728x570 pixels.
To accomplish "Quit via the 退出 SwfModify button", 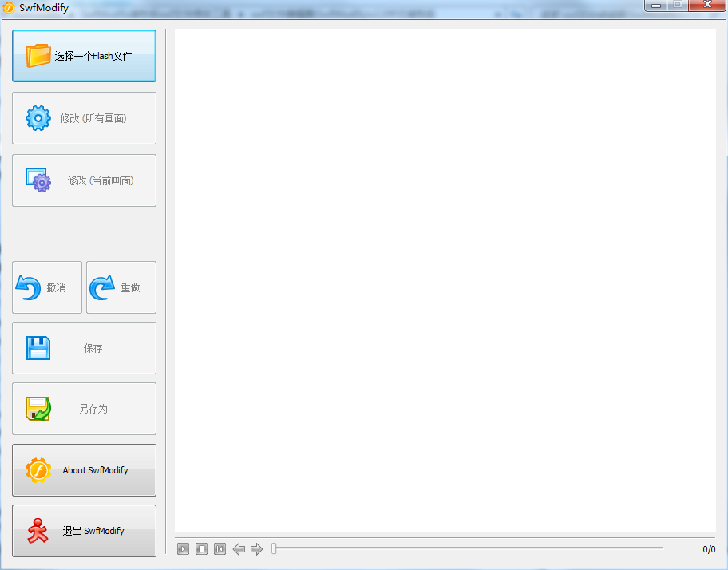I will pyautogui.click(x=84, y=530).
